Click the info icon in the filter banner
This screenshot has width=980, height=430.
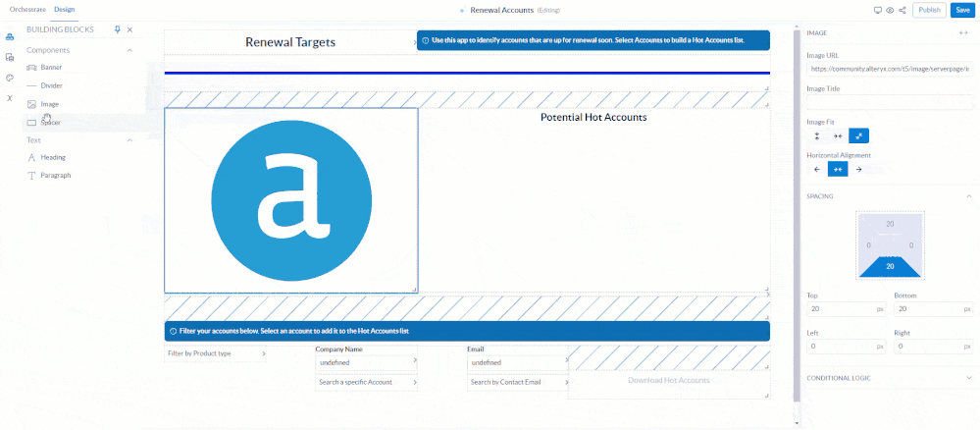(x=173, y=331)
